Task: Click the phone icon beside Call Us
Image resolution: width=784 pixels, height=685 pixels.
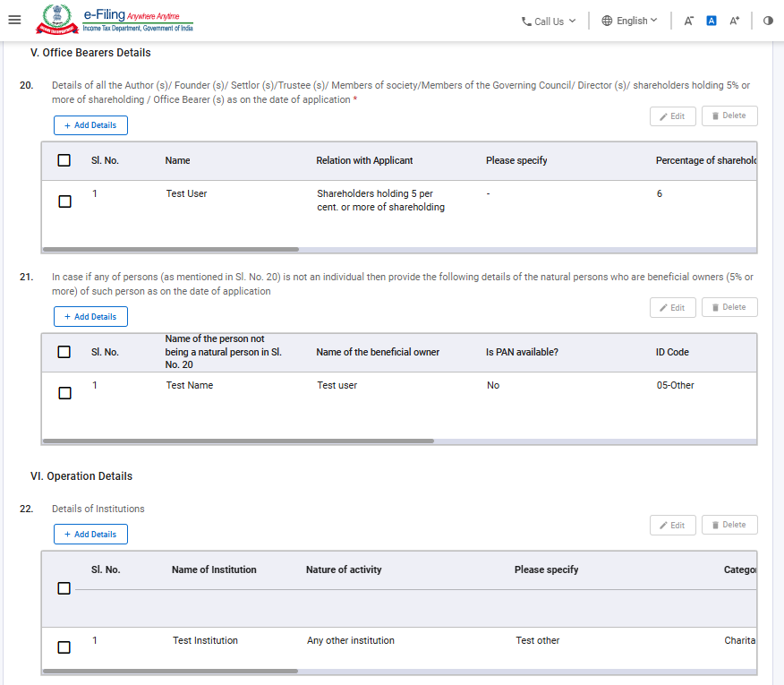Action: pos(526,21)
